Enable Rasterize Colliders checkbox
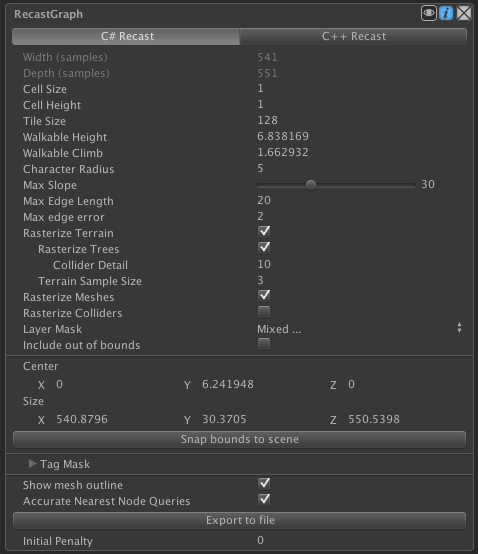This screenshot has width=478, height=554. [x=264, y=312]
